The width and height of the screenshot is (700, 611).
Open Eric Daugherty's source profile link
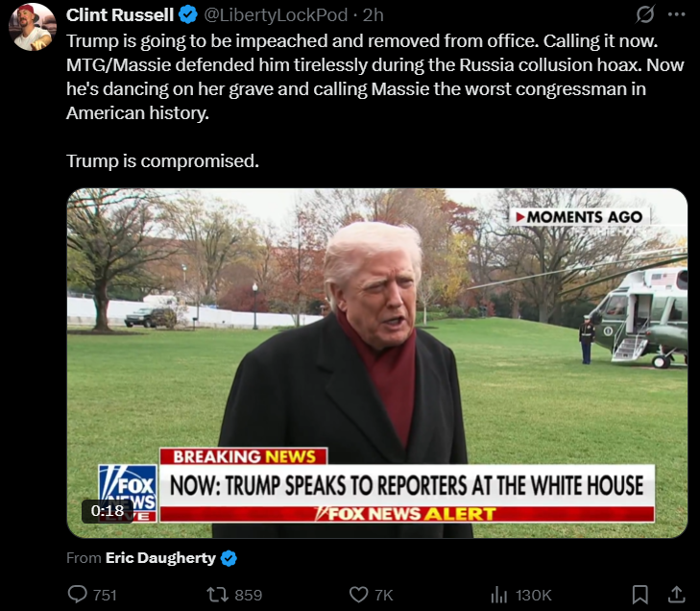[160, 558]
